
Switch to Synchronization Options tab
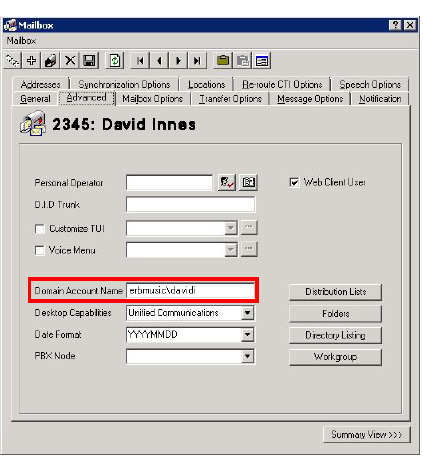coord(124,85)
